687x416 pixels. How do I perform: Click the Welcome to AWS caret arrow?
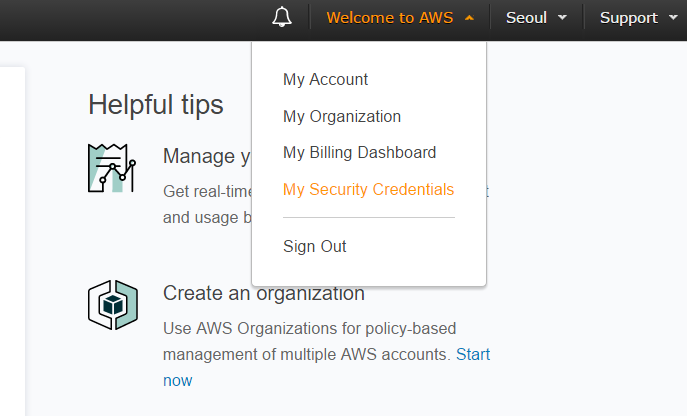469,18
